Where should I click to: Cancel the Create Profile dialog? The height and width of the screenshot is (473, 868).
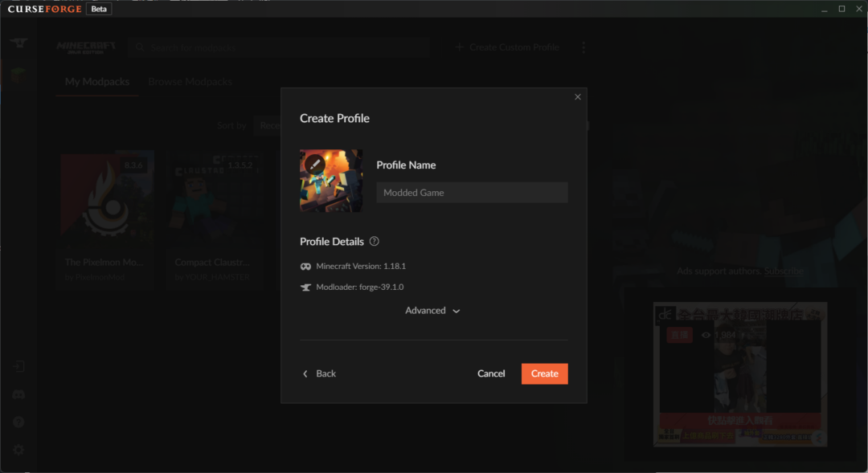coord(491,373)
